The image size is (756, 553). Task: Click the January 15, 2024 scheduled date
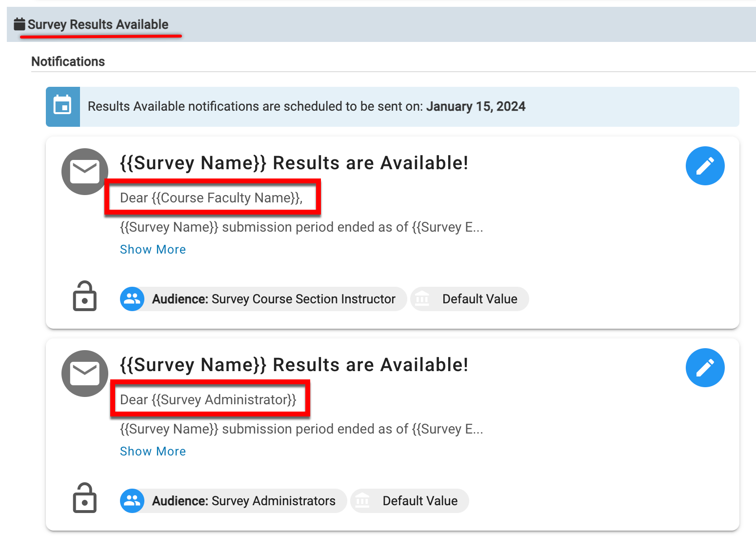[476, 106]
